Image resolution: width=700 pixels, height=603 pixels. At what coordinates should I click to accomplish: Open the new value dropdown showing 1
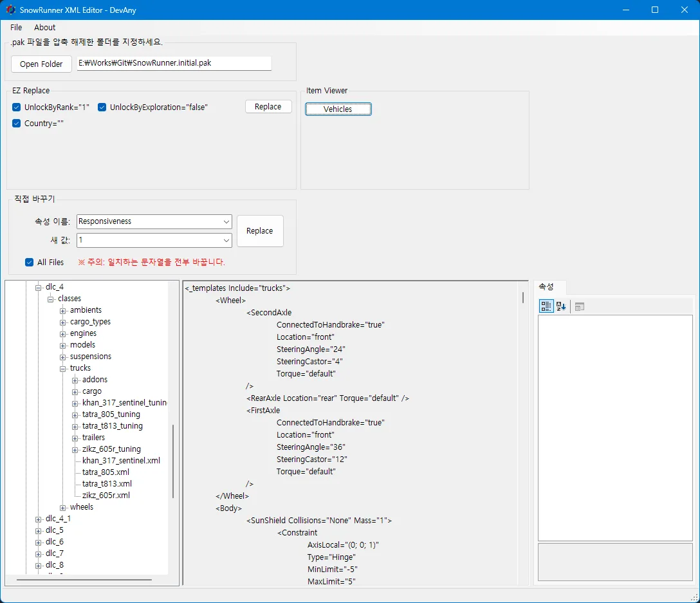click(226, 240)
